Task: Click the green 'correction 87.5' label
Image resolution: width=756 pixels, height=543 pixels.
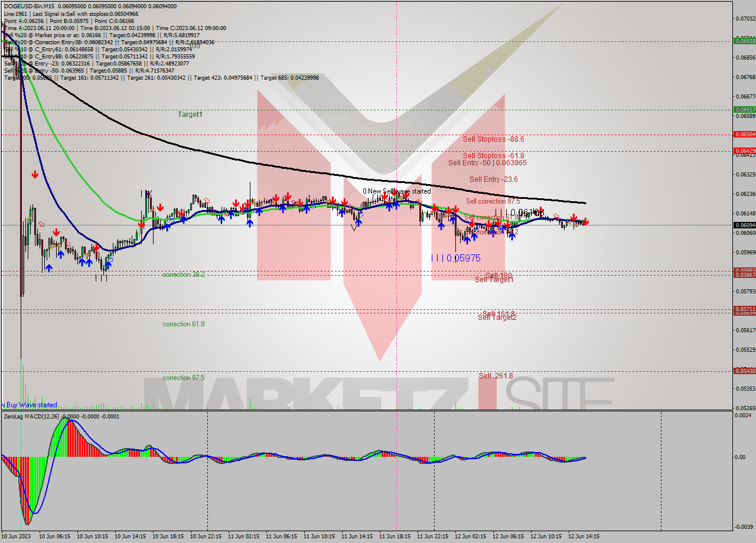Action: click(184, 378)
